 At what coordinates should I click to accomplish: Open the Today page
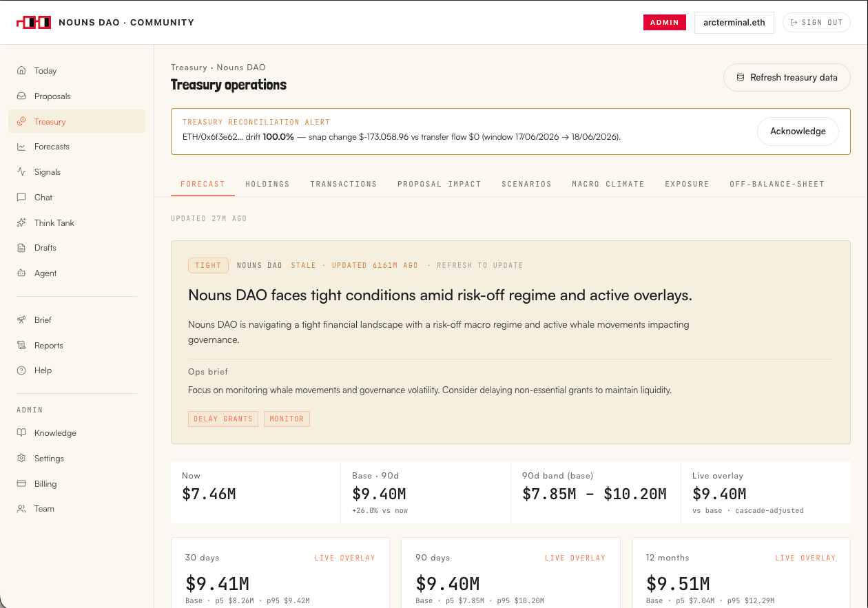click(x=77, y=71)
